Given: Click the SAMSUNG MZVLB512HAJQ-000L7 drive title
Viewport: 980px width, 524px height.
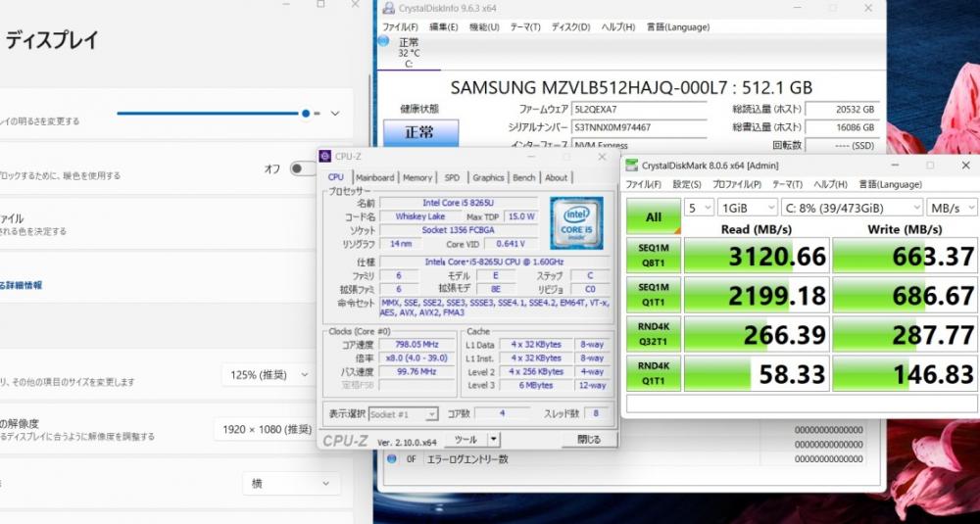Looking at the screenshot, I should point(631,87).
